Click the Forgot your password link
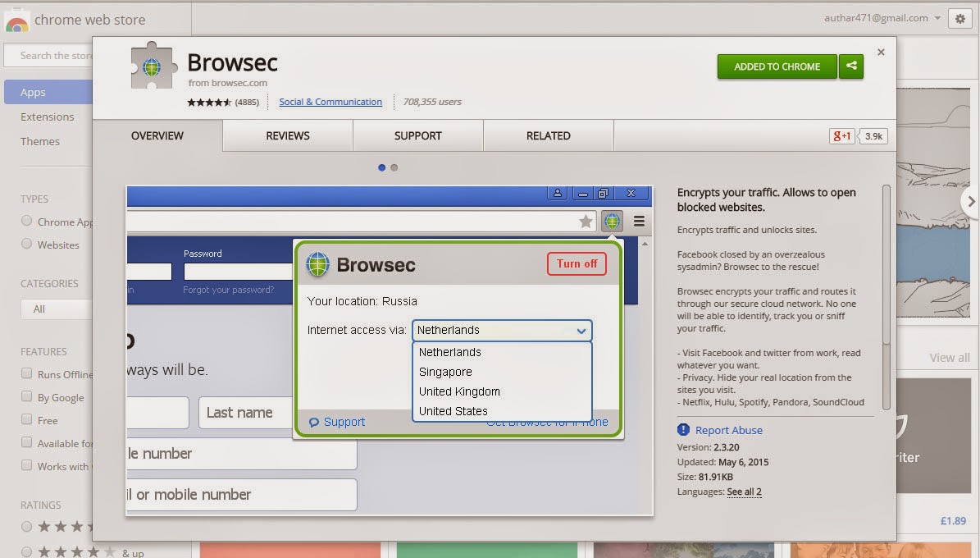 coord(228,290)
